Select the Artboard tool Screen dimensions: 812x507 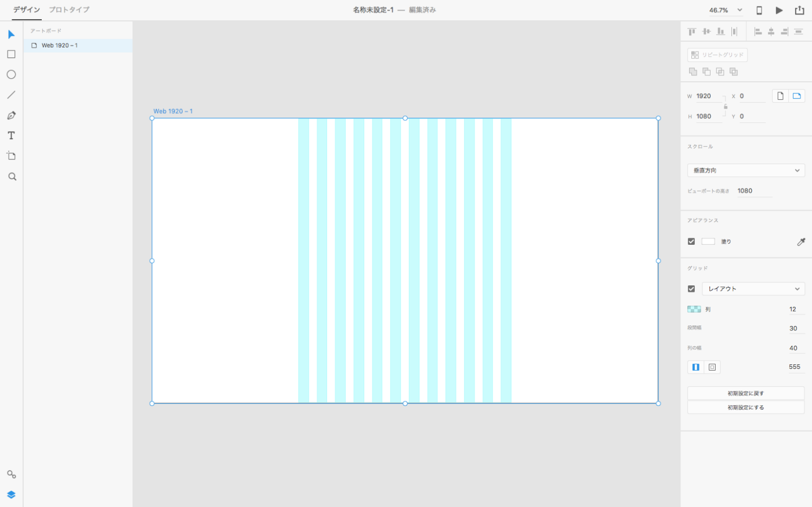tap(11, 155)
